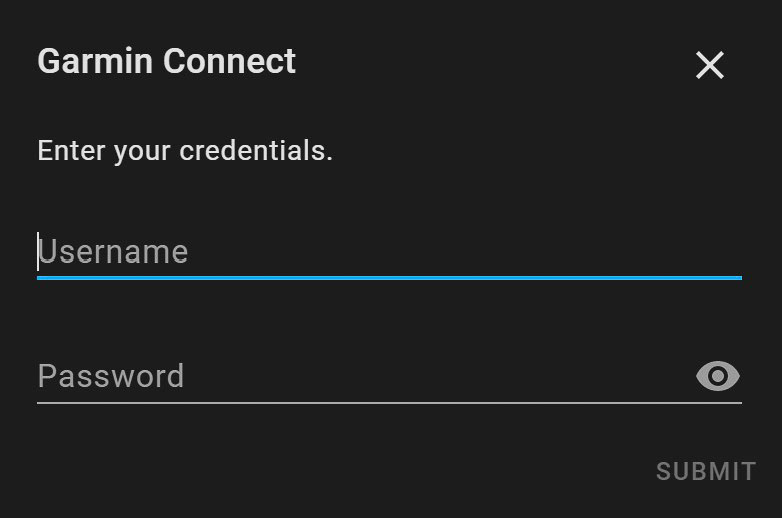
Task: Click the Password placeholder label
Action: point(111,377)
